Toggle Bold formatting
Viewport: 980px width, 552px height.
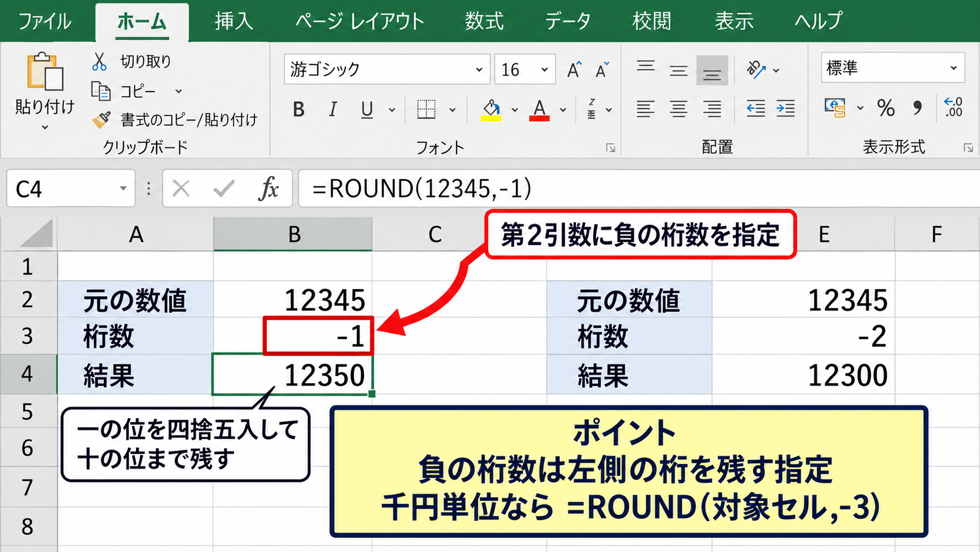click(299, 109)
